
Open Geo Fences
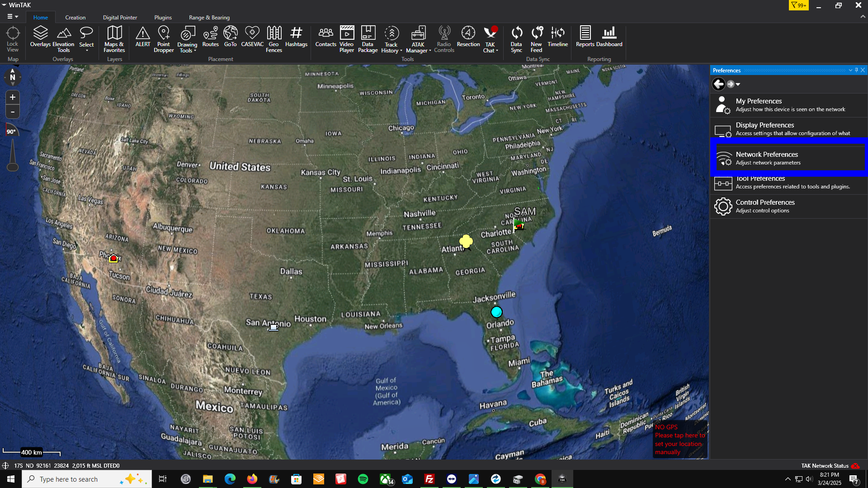coord(274,39)
